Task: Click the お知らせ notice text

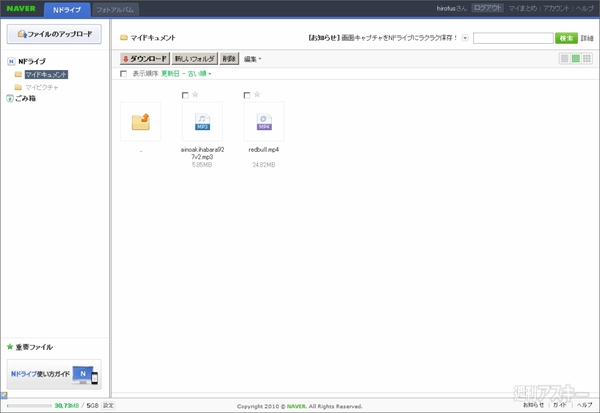Action: click(383, 38)
